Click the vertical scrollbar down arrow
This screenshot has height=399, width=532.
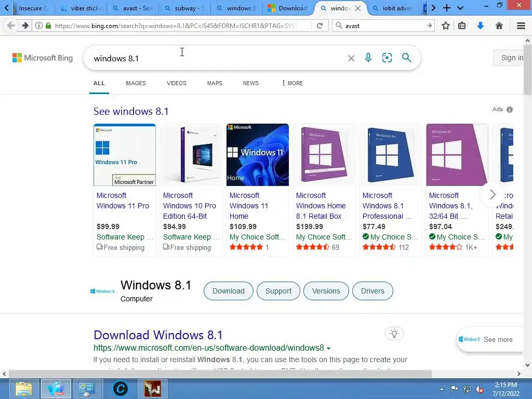[x=528, y=365]
